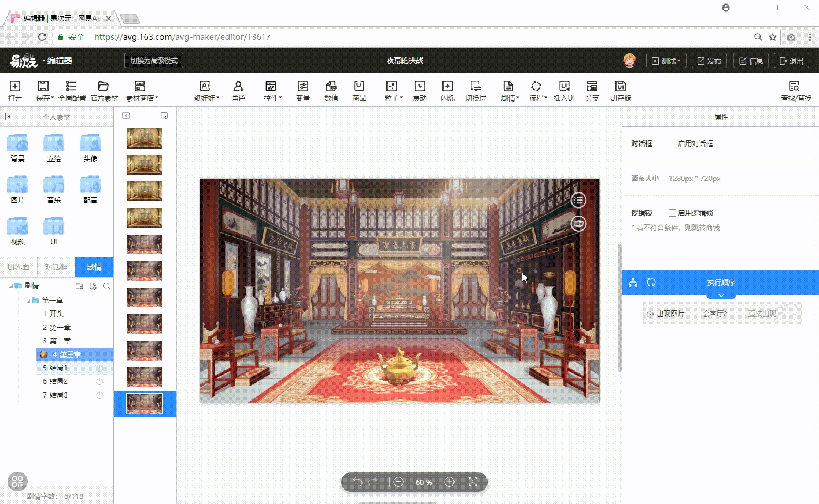819x504 pixels.
Task: Click the 纸娃娃 toolbar icon
Action: pyautogui.click(x=205, y=91)
